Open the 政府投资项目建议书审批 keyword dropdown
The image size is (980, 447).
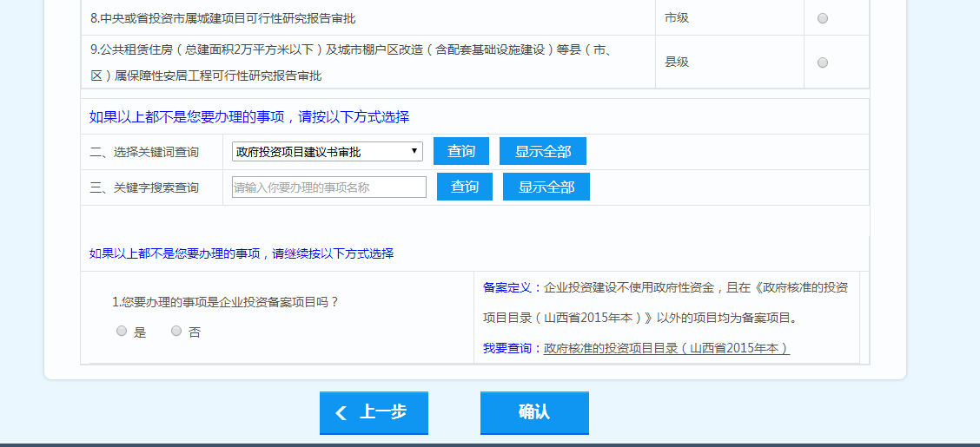point(327,152)
